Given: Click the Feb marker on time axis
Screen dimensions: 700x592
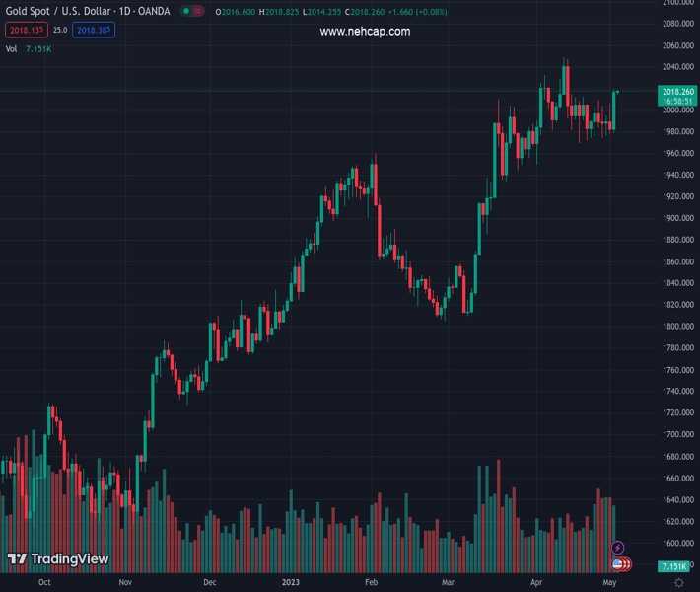Looking at the screenshot, I should [x=372, y=583].
